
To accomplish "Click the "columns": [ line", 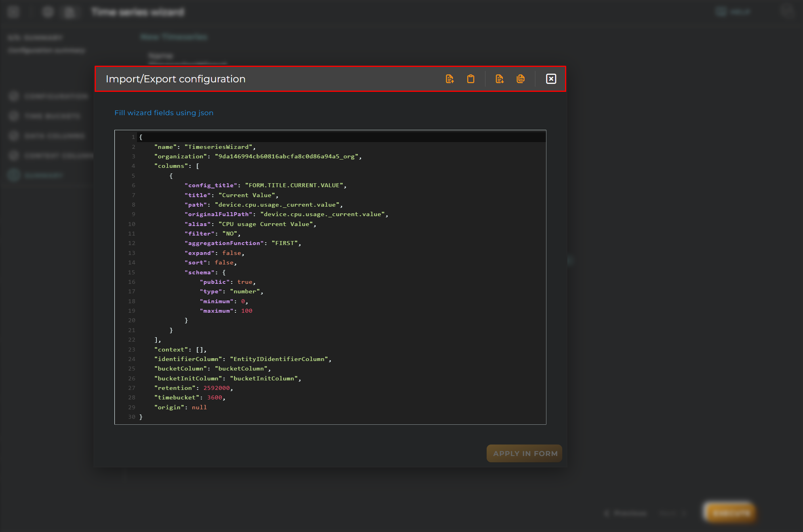I will click(x=177, y=166).
